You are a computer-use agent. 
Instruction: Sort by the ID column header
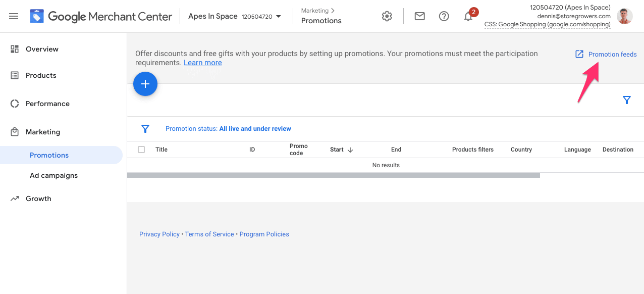(x=252, y=150)
